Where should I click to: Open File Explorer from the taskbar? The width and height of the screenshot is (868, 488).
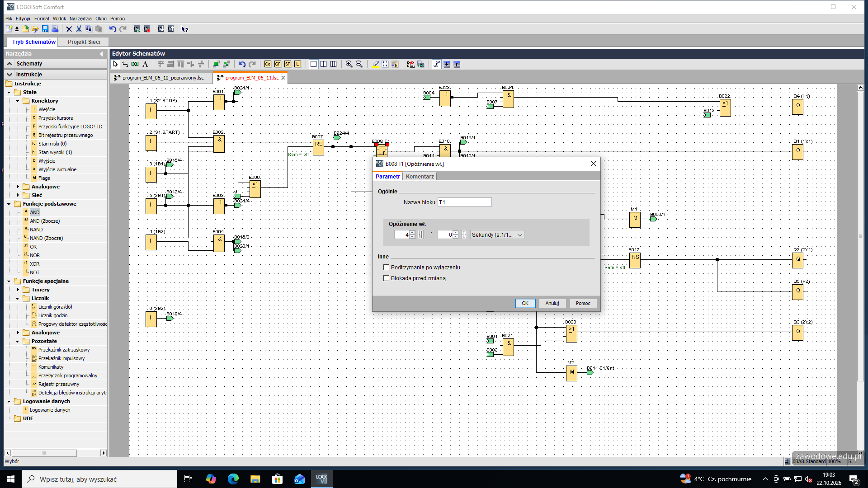(x=255, y=479)
